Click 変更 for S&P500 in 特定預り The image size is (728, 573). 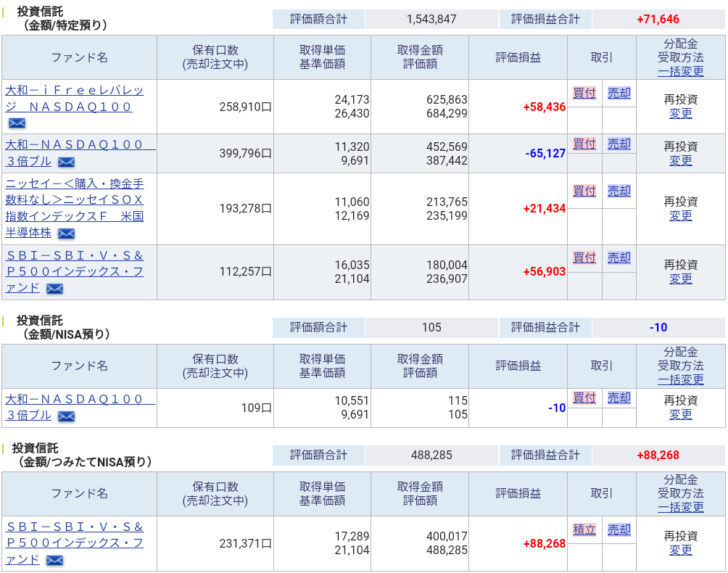(681, 279)
